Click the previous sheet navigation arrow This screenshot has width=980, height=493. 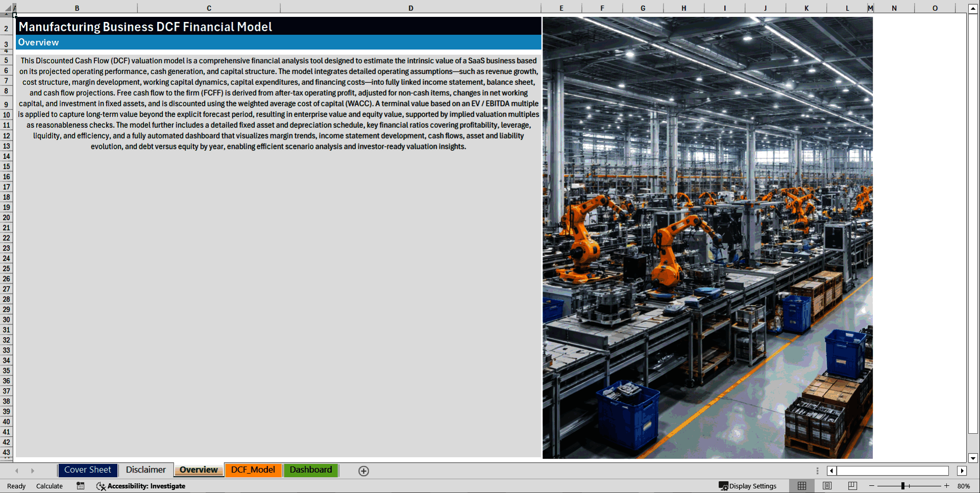coord(16,471)
